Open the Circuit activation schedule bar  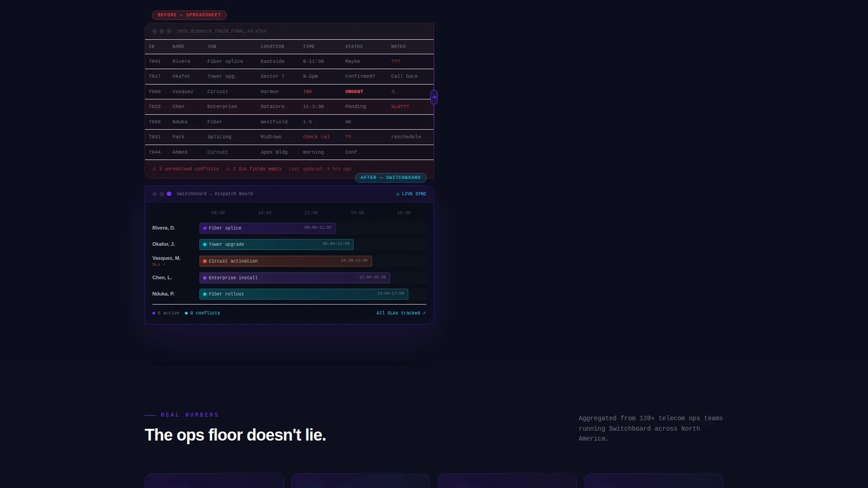tap(286, 261)
